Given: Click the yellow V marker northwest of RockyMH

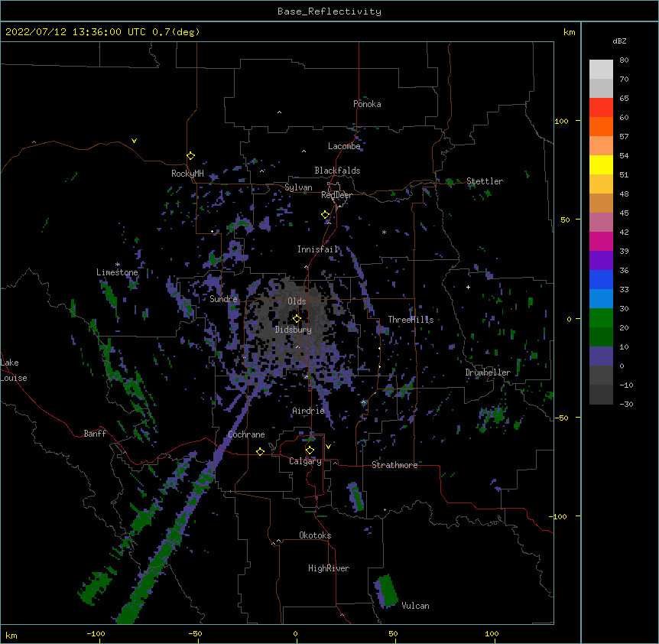Looking at the screenshot, I should [x=134, y=141].
